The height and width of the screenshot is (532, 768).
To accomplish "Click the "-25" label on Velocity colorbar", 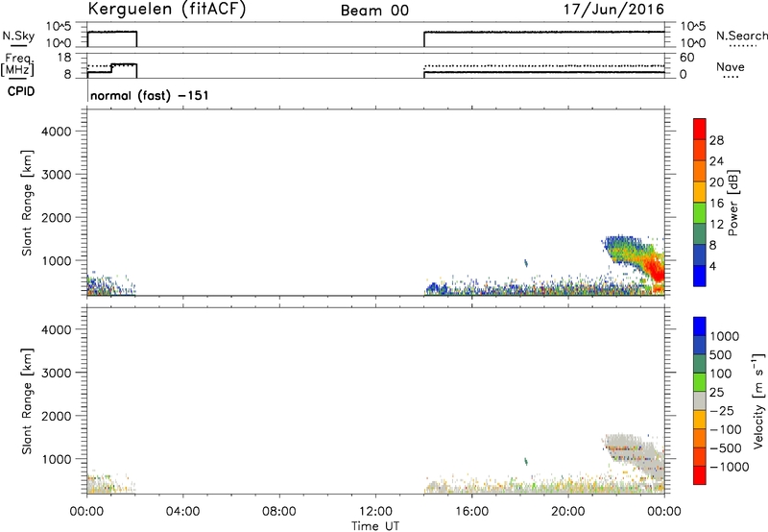I will (722, 410).
